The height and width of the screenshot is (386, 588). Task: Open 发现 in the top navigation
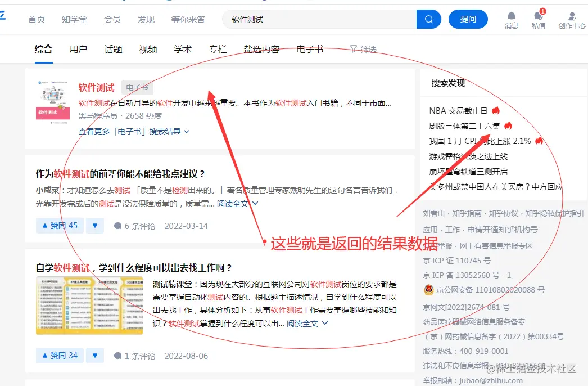pos(146,19)
